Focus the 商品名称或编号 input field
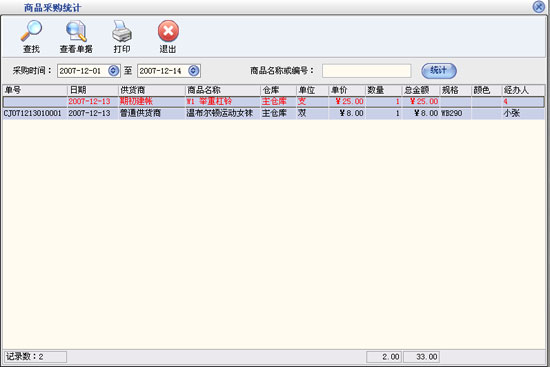The image size is (550, 367). tap(367, 71)
